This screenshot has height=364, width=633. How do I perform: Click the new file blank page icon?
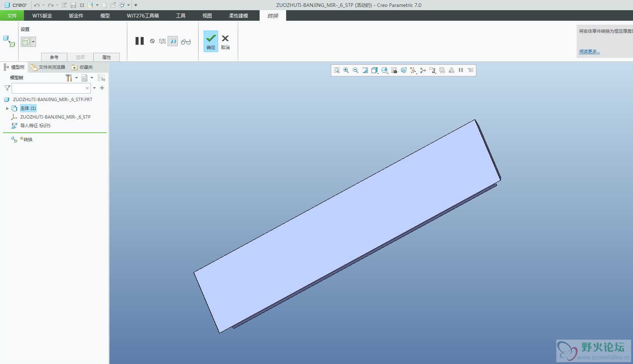coord(104,5)
